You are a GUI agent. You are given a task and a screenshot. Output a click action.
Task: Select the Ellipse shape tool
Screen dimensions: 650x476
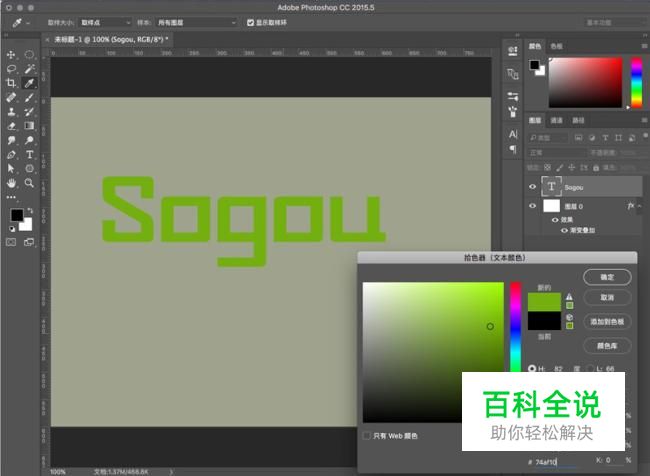(x=29, y=168)
